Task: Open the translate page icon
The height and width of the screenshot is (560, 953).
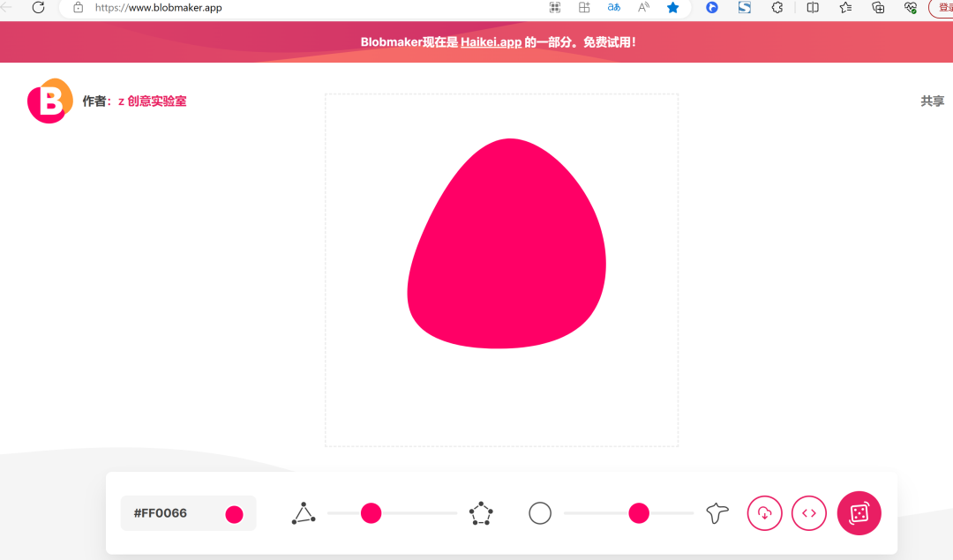Action: tap(614, 7)
